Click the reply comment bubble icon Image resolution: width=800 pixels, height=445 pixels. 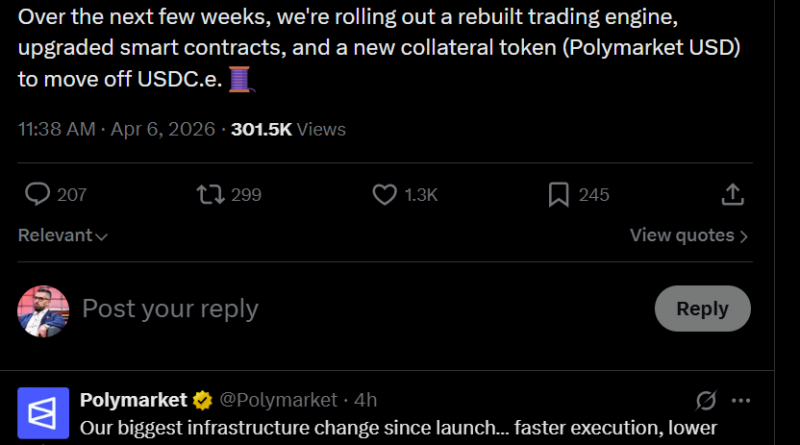[38, 194]
